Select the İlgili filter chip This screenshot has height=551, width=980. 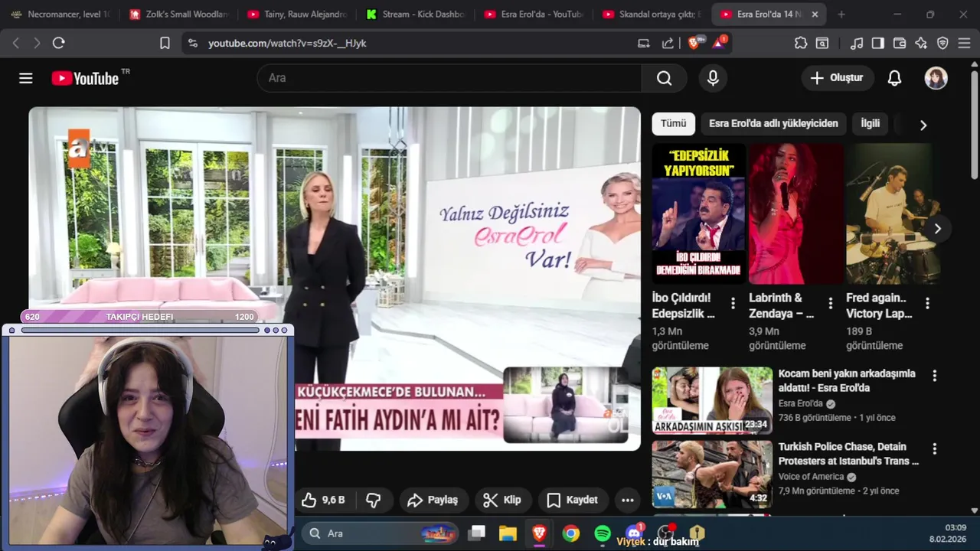871,123
